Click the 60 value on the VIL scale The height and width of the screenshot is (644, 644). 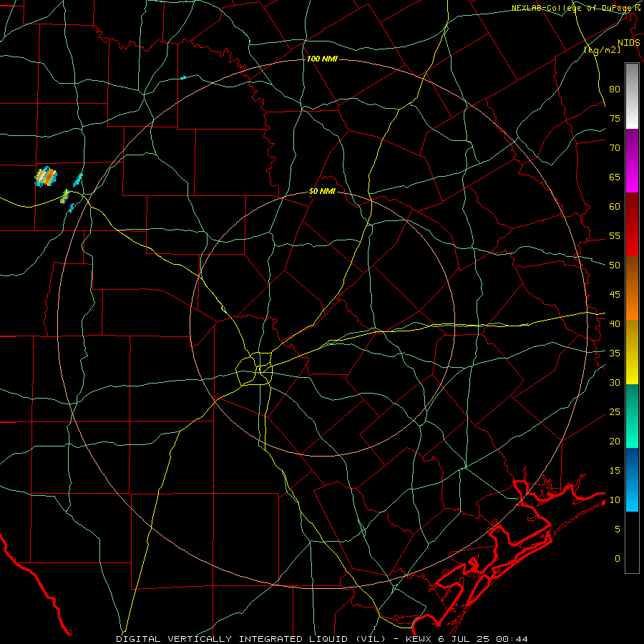(615, 207)
